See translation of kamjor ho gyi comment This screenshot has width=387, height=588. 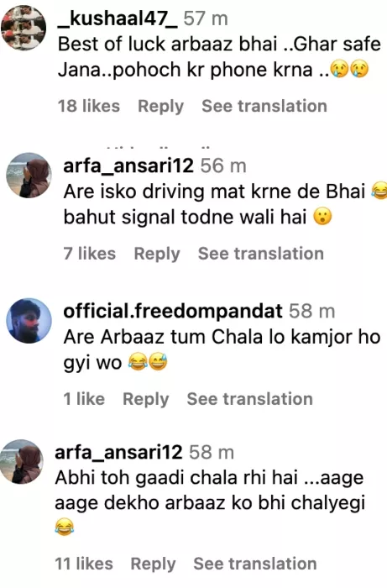coord(250,399)
